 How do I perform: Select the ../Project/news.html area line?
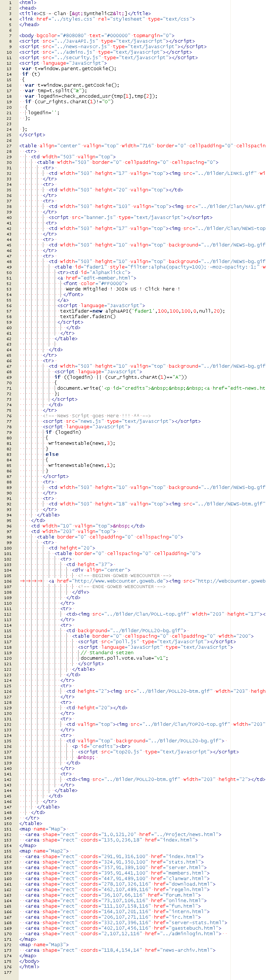tap(123, 835)
